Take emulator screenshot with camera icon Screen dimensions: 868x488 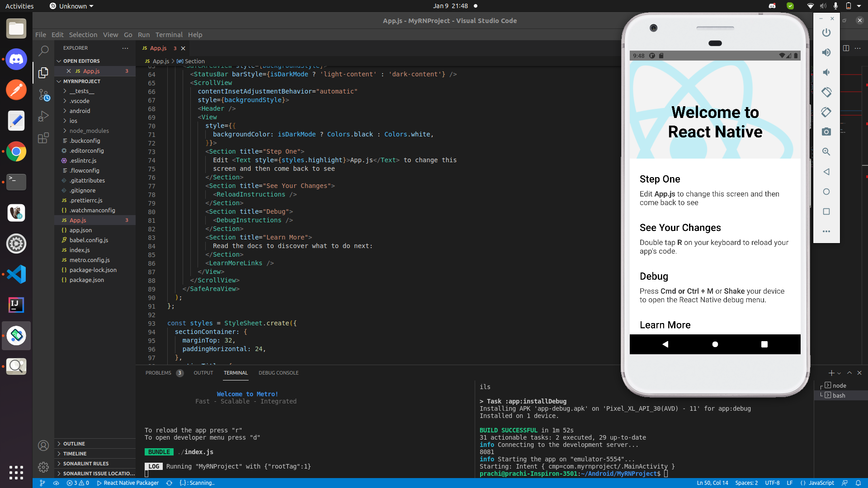(x=826, y=132)
